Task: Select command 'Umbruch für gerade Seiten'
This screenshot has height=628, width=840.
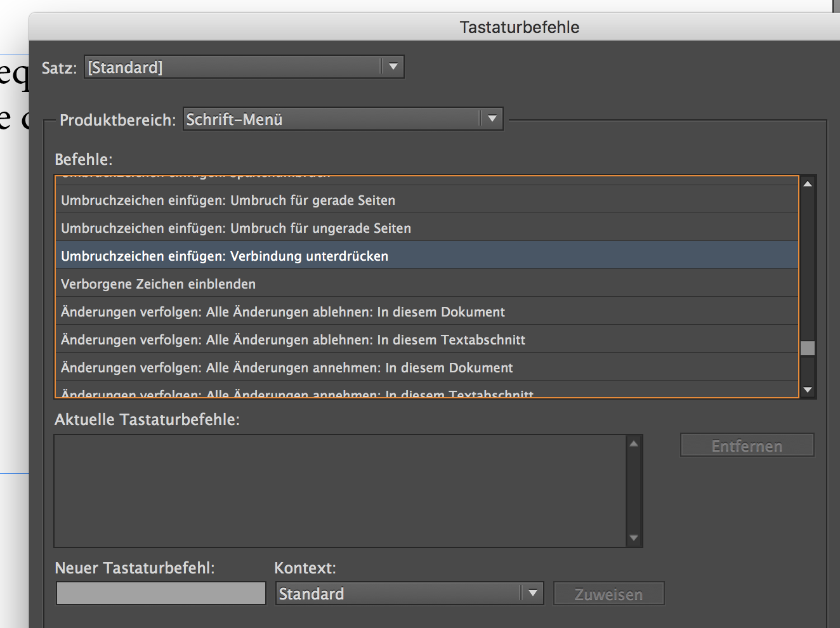Action: coord(426,200)
